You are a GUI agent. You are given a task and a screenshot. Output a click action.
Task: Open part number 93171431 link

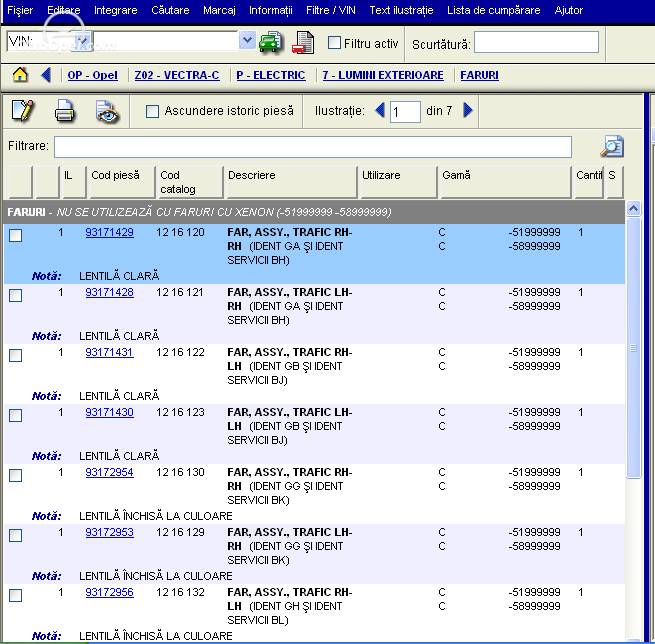[x=109, y=352]
